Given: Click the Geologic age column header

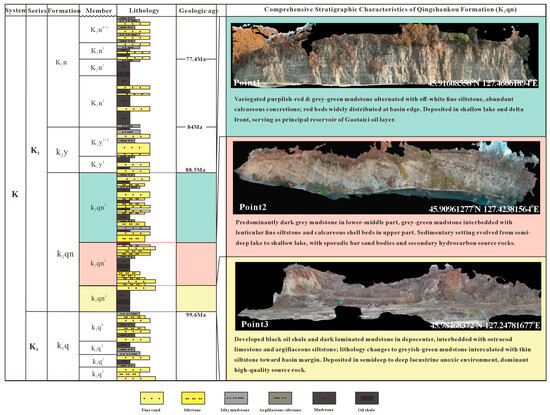Looking at the screenshot, I should [198, 11].
